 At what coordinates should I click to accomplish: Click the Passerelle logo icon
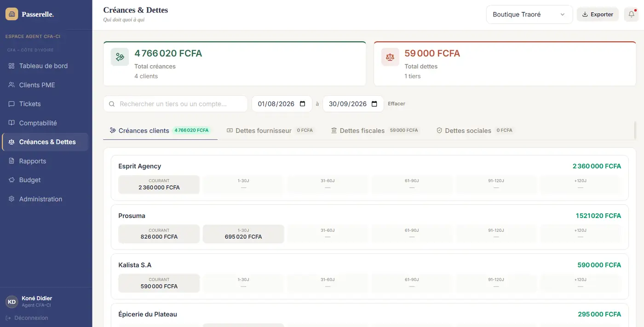click(11, 14)
